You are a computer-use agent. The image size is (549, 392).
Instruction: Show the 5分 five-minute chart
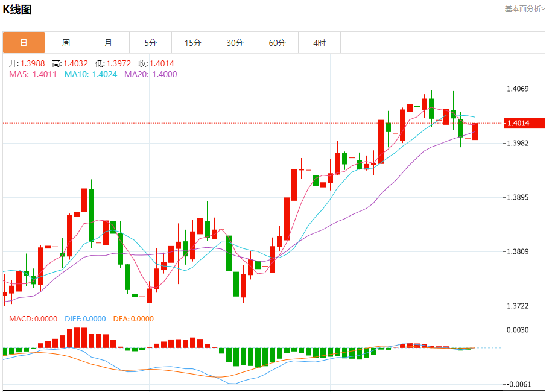[x=150, y=43]
